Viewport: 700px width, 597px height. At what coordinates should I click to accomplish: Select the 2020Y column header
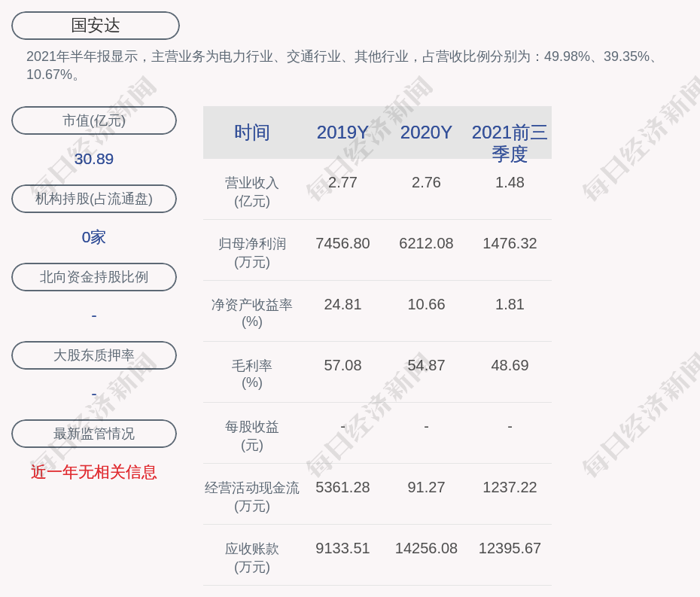click(x=426, y=132)
